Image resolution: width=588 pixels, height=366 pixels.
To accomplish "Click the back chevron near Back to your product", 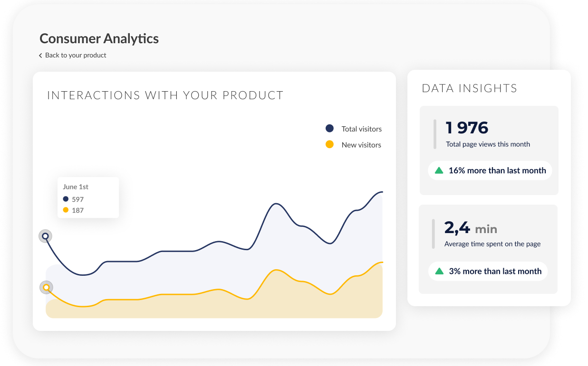I will [x=40, y=55].
